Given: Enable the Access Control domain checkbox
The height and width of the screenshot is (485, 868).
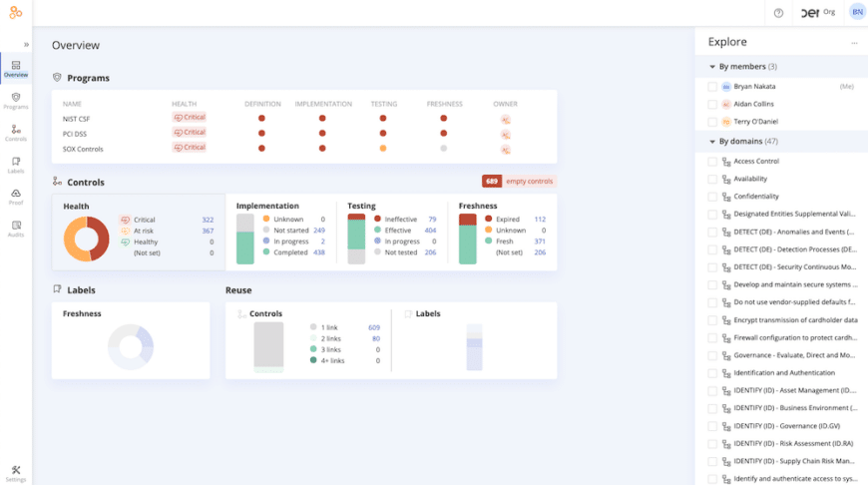Looking at the screenshot, I should click(712, 161).
